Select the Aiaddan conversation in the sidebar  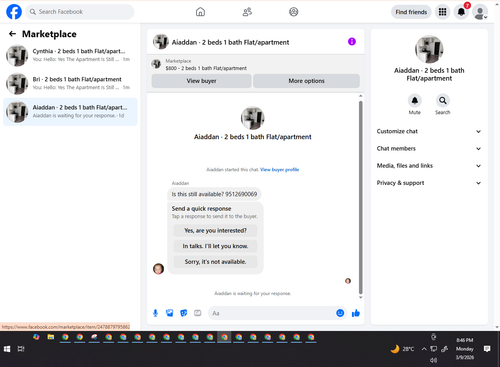[x=70, y=112]
